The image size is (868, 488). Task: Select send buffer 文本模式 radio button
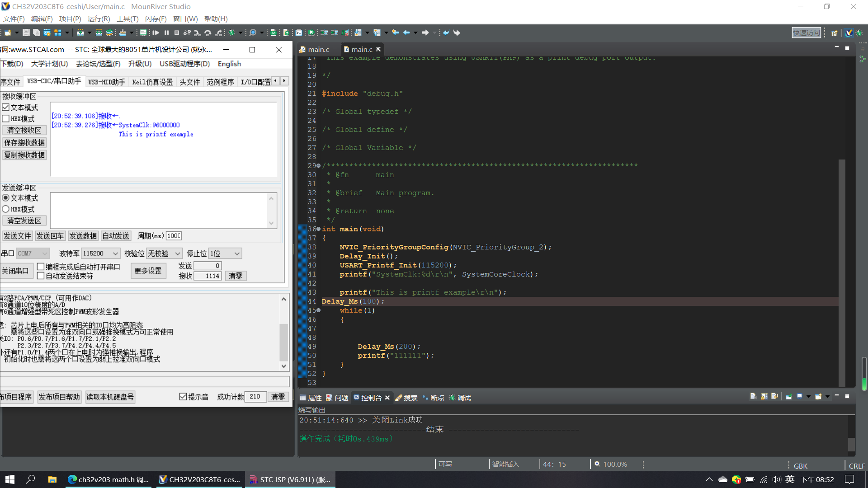pyautogui.click(x=6, y=197)
